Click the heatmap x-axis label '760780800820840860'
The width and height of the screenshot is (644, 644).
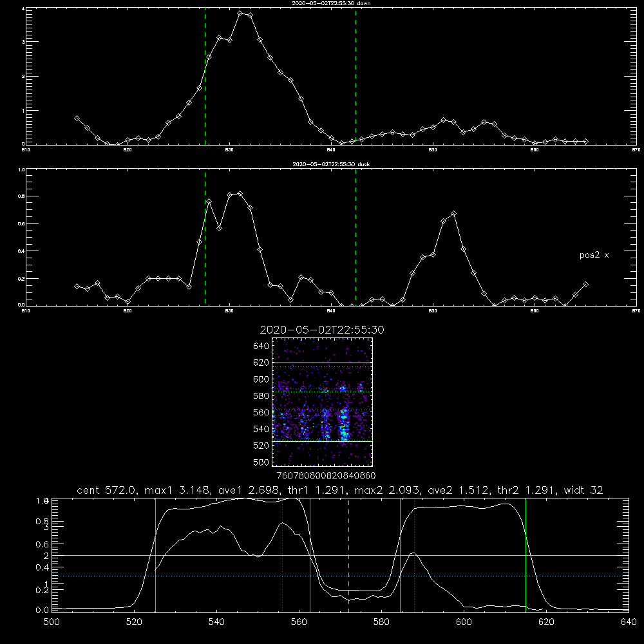click(x=326, y=476)
